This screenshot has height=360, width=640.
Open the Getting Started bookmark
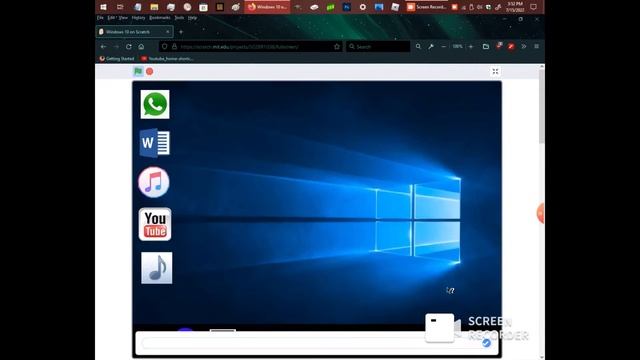tap(117, 59)
